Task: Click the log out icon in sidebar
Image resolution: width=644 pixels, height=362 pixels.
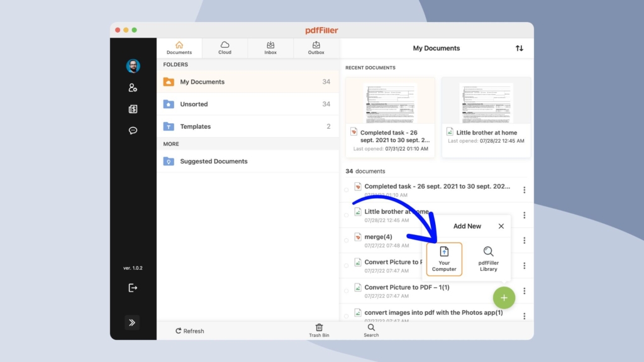Action: pyautogui.click(x=133, y=288)
